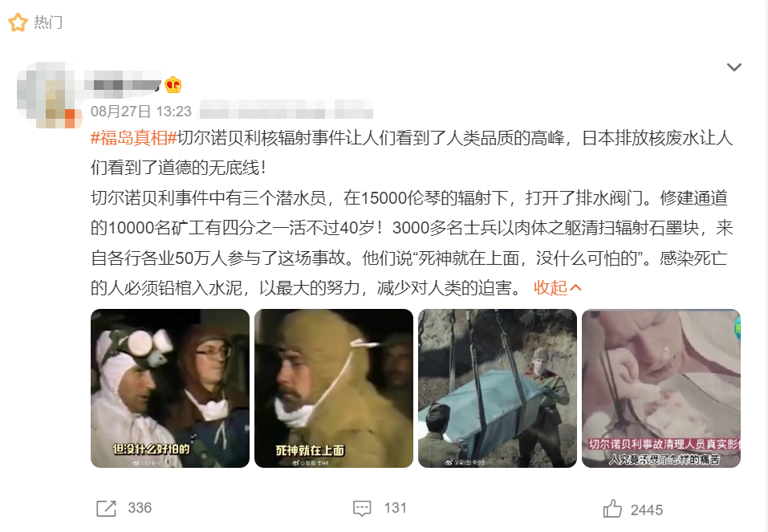Click the star icon next to 热门
Image resolution: width=768 pixels, height=532 pixels.
click(x=18, y=22)
